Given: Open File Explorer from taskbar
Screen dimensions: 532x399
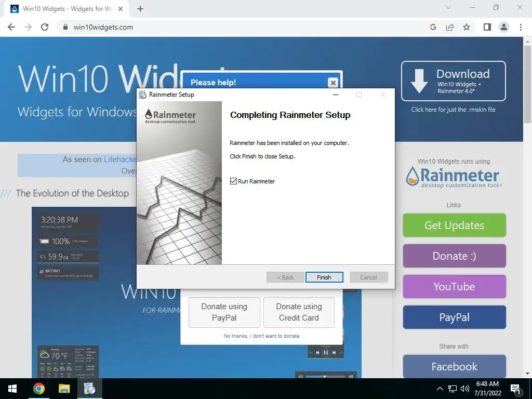Looking at the screenshot, I should tap(64, 389).
